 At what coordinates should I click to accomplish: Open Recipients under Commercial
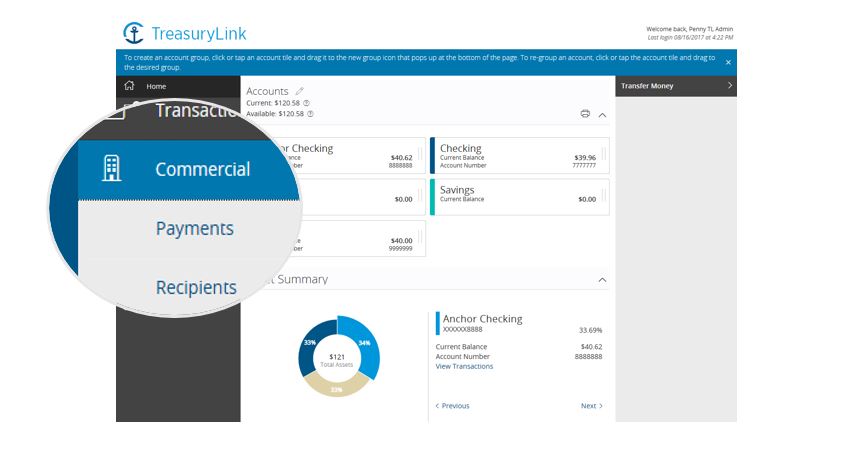[x=196, y=287]
